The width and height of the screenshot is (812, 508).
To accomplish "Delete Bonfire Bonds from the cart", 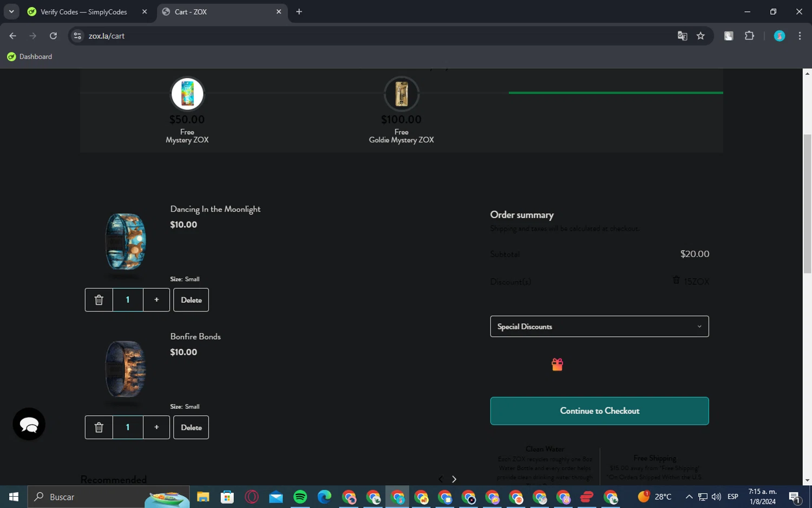I will (x=191, y=427).
